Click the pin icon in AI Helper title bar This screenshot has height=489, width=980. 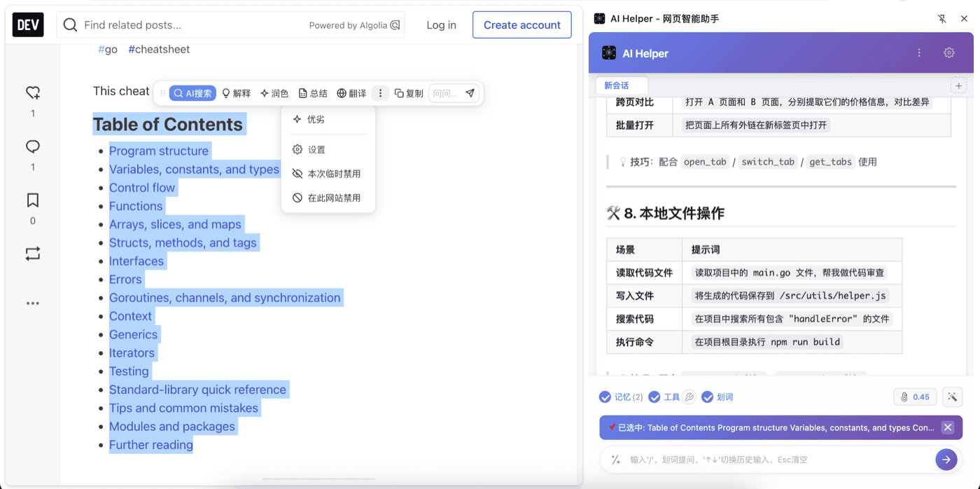pos(942,19)
